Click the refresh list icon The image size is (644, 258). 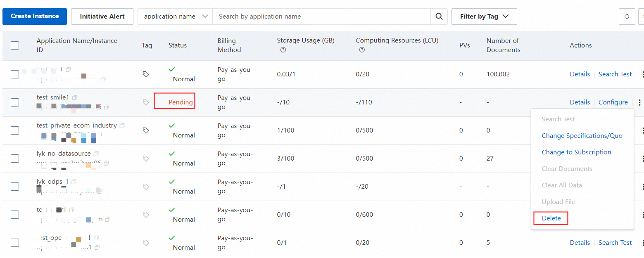(627, 17)
